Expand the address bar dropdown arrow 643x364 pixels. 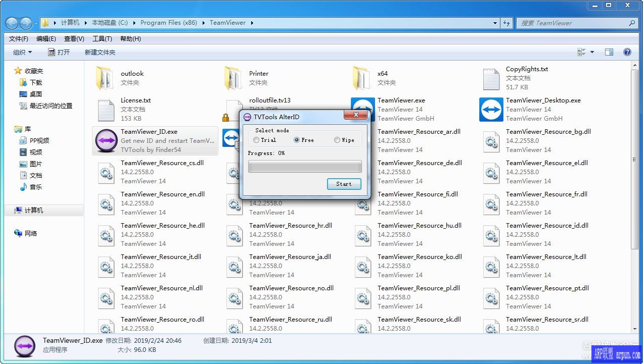click(x=494, y=23)
